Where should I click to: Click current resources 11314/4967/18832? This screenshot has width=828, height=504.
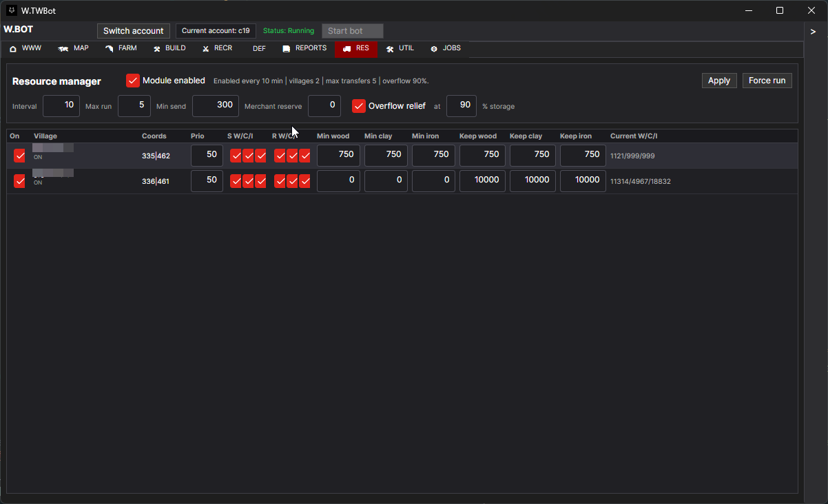coord(641,182)
